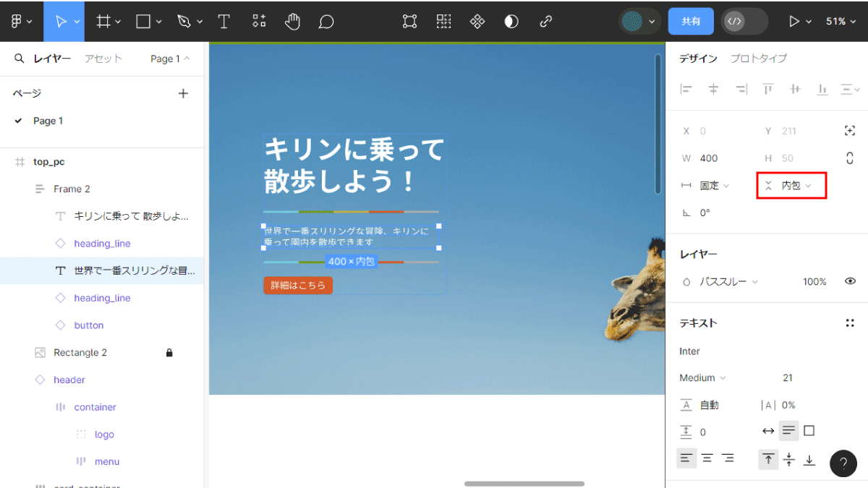868x488 pixels.
Task: Open present play options dropdown
Action: coord(809,22)
